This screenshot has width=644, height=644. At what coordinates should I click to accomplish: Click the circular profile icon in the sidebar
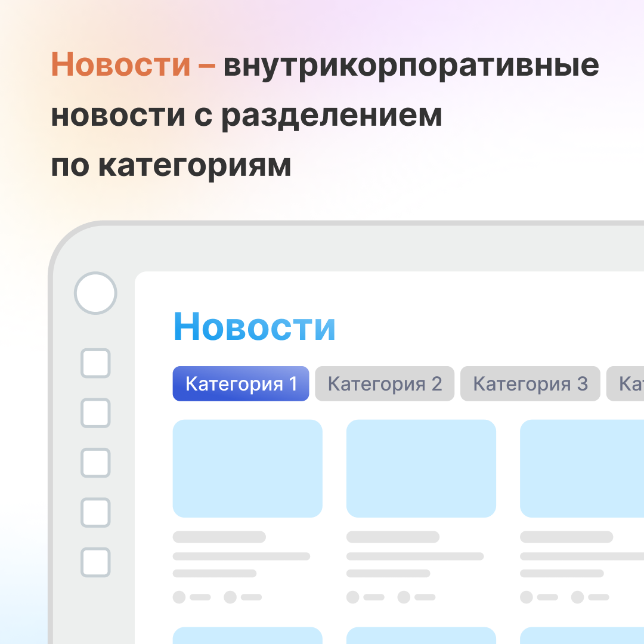click(x=95, y=293)
